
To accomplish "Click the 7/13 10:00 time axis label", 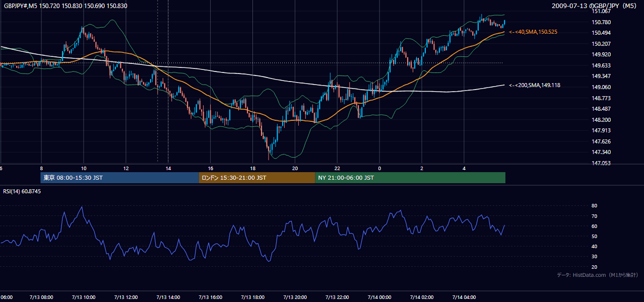I will click(x=84, y=297).
